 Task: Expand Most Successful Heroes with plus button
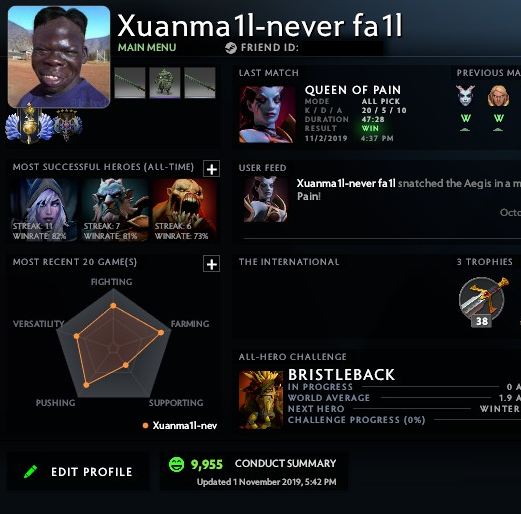pos(212,169)
